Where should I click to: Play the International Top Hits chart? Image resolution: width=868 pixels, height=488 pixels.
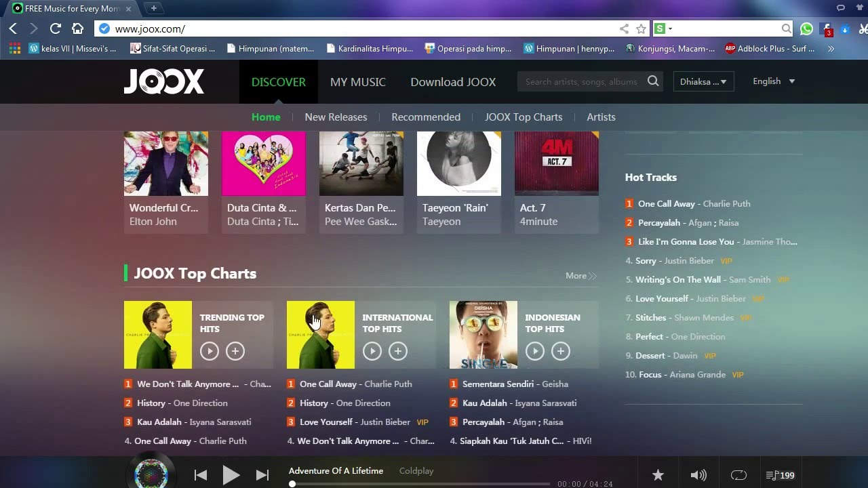[372, 350]
